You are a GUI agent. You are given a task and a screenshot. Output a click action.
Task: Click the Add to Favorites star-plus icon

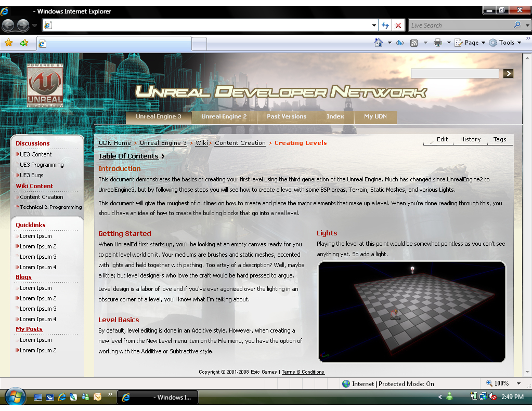tap(24, 43)
